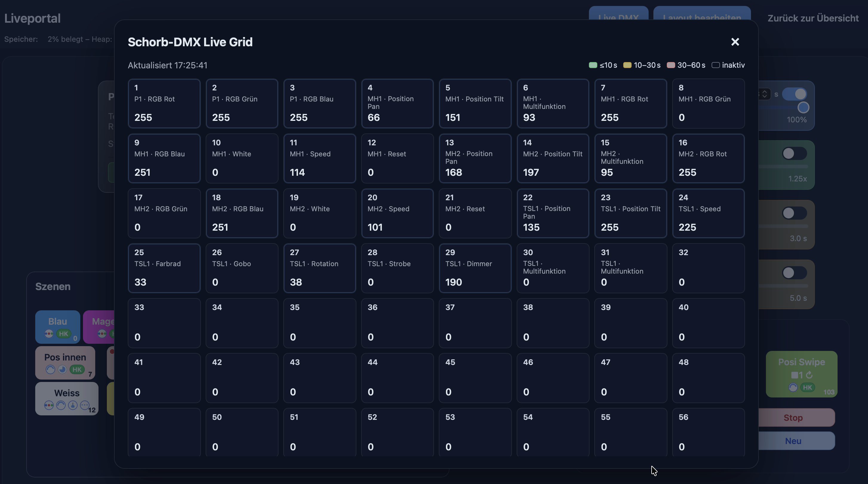Screen dimensions: 868x484
Task: Toggle the switch above 1.25x
Action: (794, 154)
